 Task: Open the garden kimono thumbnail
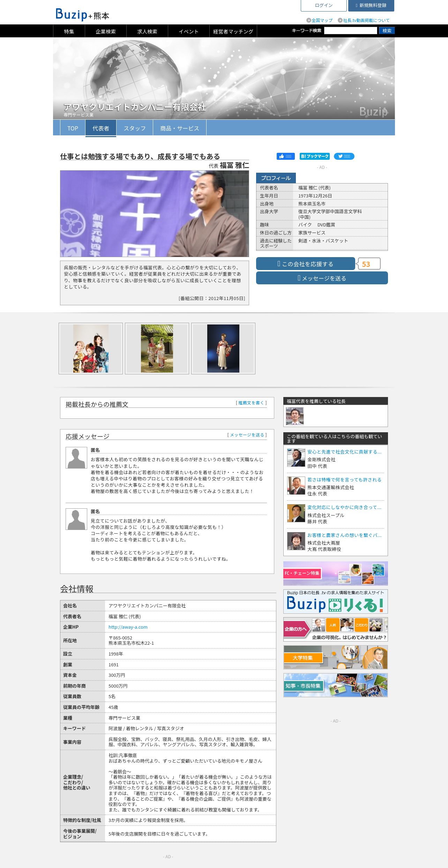(x=157, y=349)
